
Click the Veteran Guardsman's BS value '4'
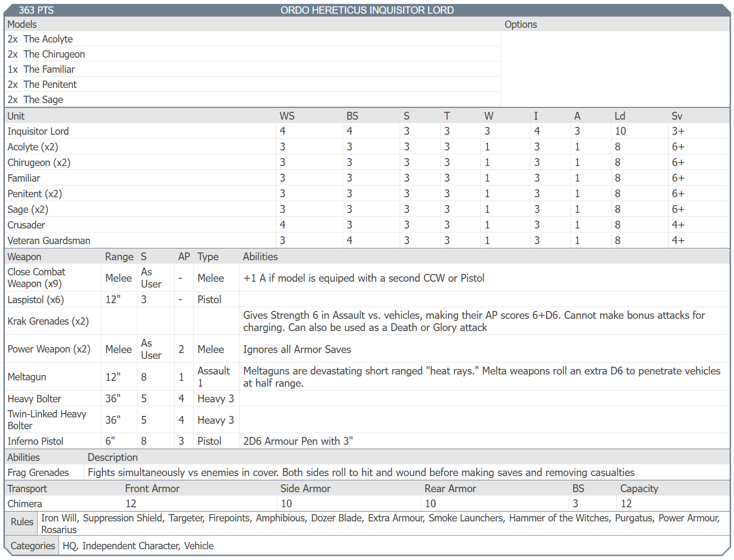[x=349, y=241]
